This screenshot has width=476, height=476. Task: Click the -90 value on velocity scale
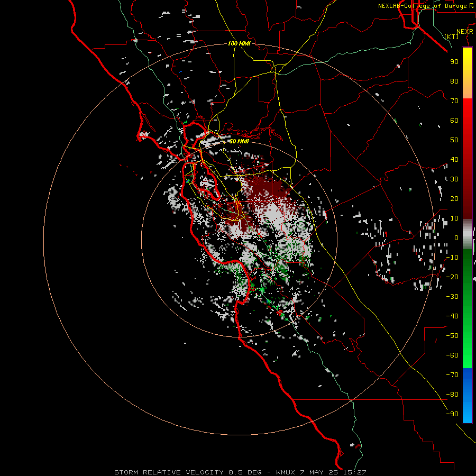click(452, 414)
